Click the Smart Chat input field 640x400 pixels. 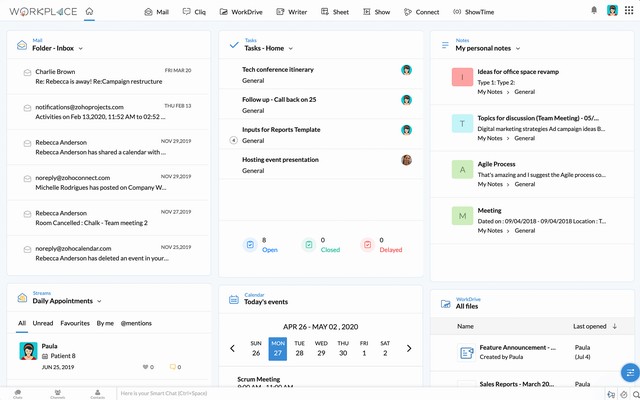[x=359, y=393]
